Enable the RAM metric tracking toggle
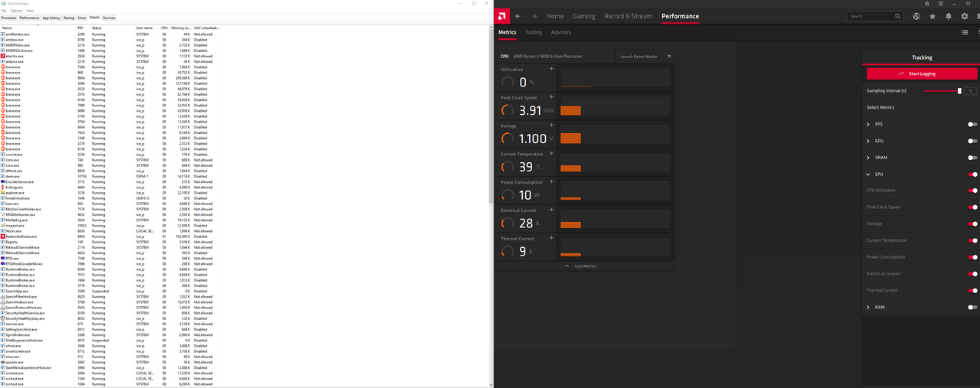This screenshot has height=388, width=980. [972, 307]
